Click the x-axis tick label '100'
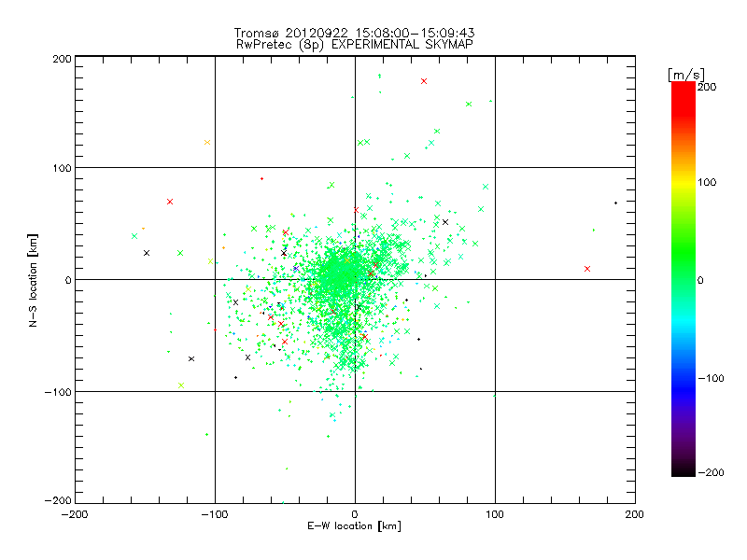 495,515
